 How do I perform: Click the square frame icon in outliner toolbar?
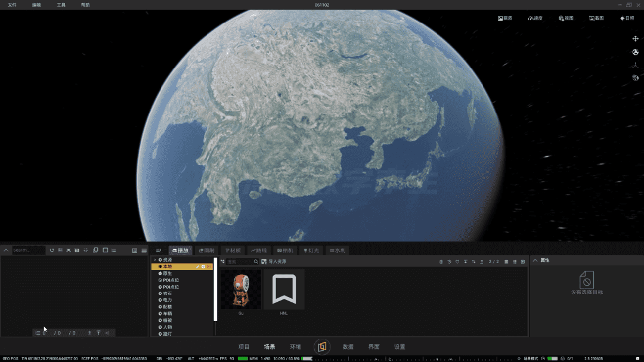pyautogui.click(x=105, y=250)
